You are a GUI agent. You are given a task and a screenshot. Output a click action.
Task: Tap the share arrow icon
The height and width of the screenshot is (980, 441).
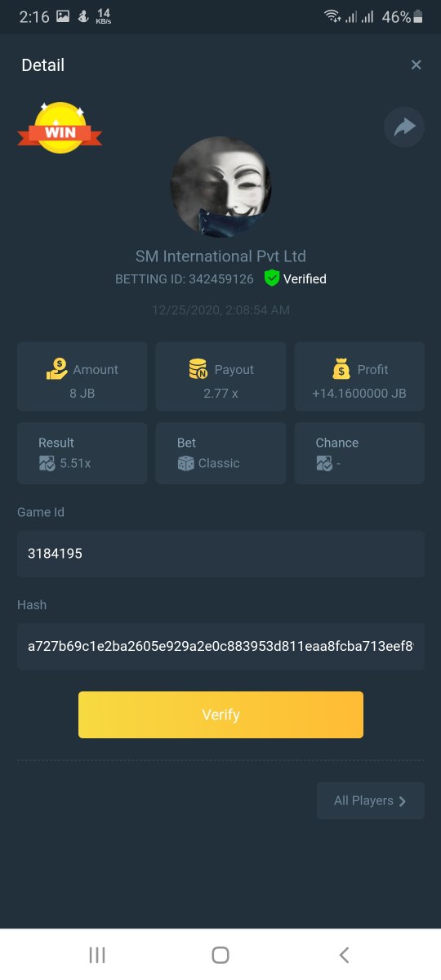[404, 127]
